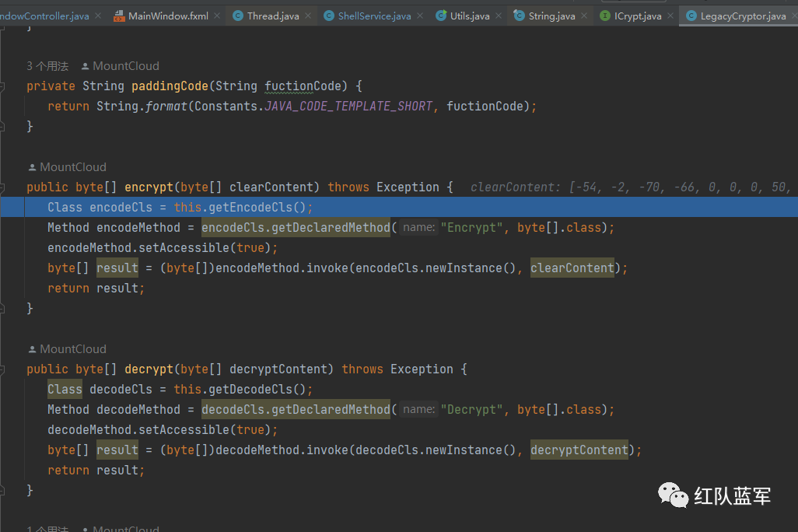This screenshot has width=798, height=532.
Task: Open the "3 个用法" usages hint
Action: [x=47, y=66]
